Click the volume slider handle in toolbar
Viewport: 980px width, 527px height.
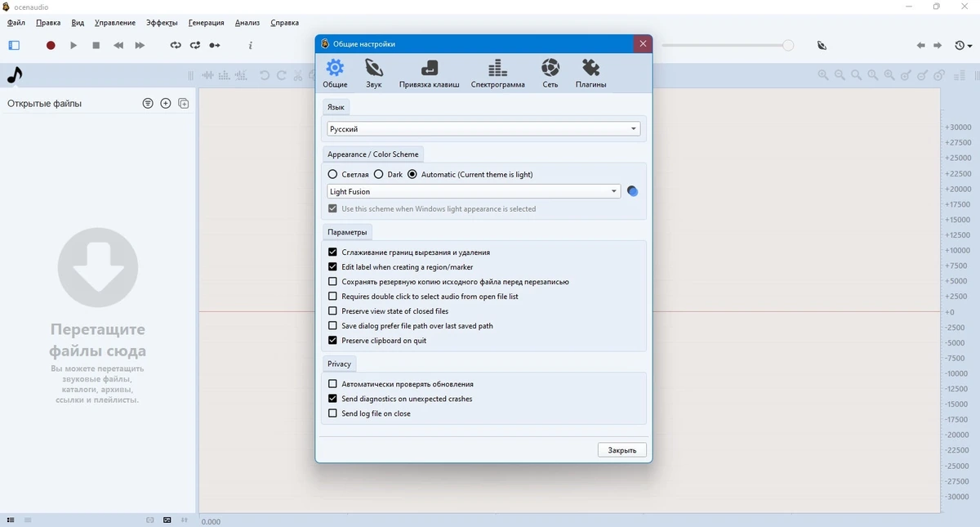tap(788, 46)
